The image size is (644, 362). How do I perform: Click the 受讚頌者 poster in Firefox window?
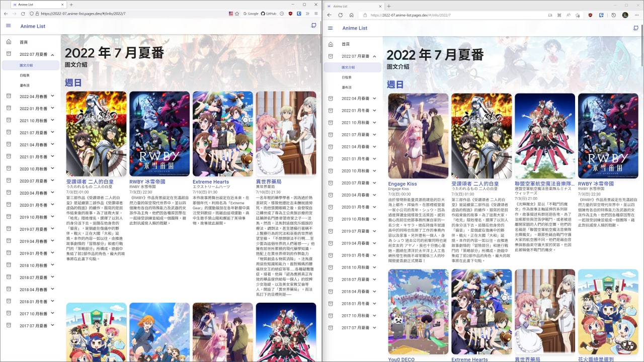[x=97, y=134]
